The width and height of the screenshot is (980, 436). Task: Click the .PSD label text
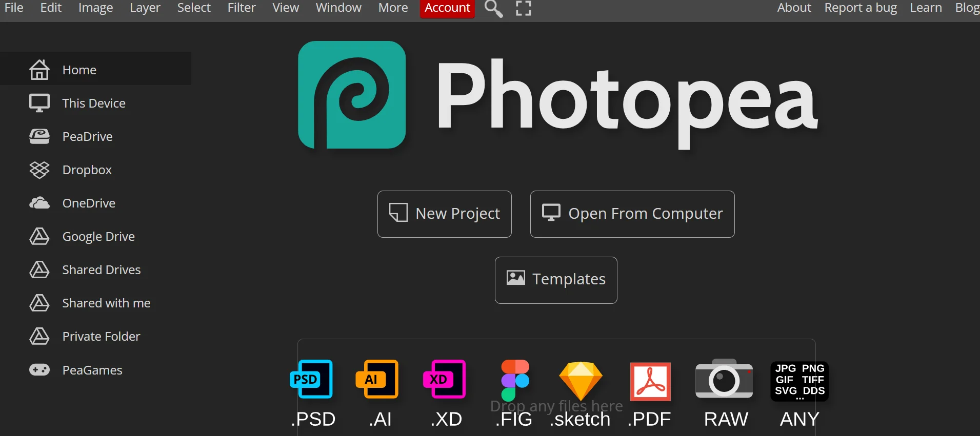(x=313, y=419)
